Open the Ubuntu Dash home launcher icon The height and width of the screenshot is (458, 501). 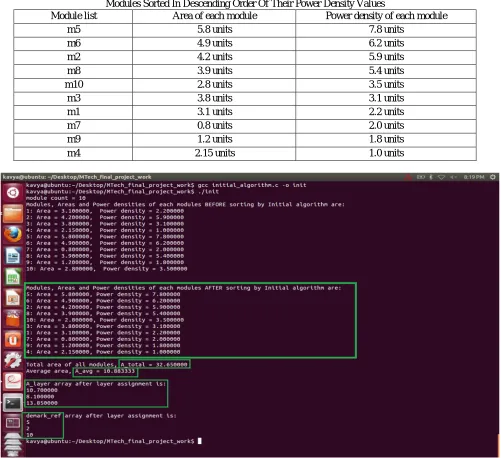[x=13, y=192]
